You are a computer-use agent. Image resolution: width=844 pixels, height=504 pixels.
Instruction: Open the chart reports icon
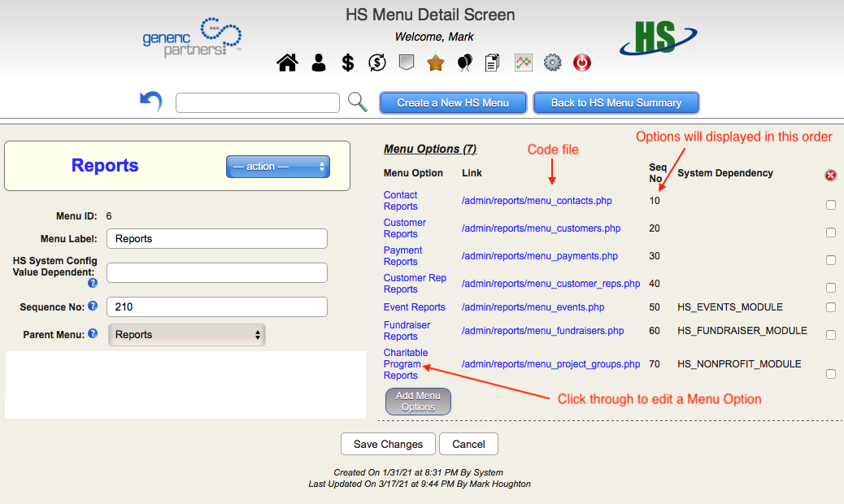tap(524, 63)
